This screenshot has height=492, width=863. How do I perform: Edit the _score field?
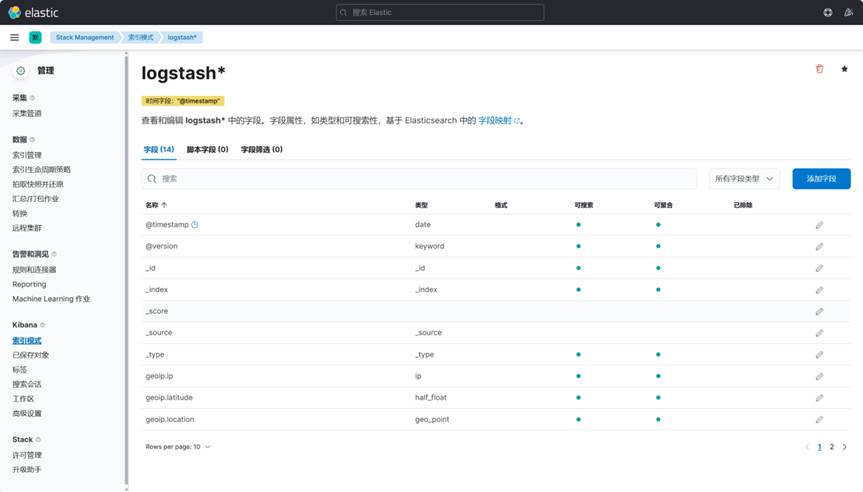820,311
